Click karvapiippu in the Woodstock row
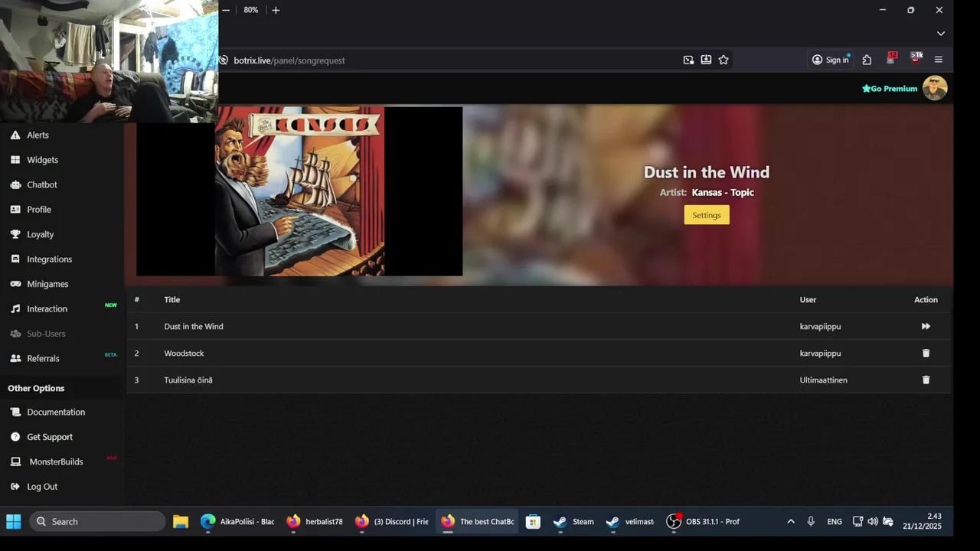Screen dimensions: 980x551 click(x=820, y=353)
